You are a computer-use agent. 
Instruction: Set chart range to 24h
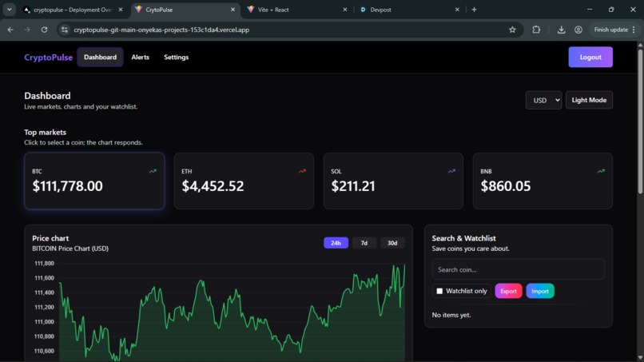[x=336, y=243]
